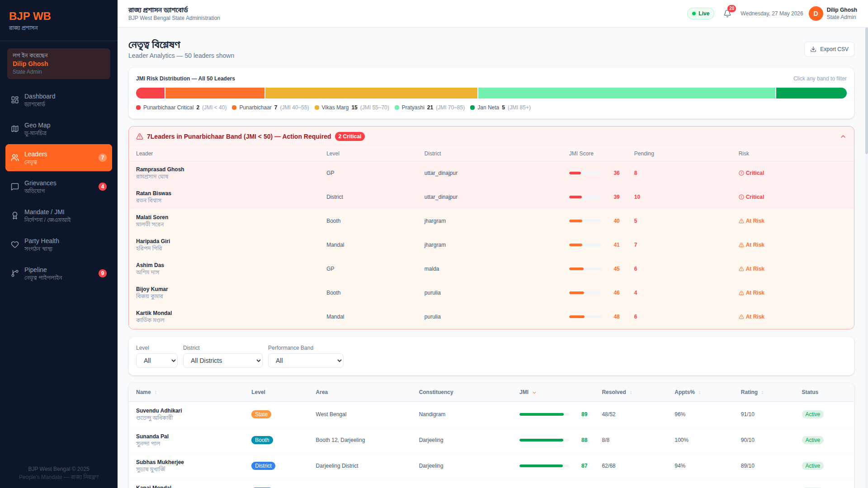Click the Dilip Ghosh avatar circle
868x488 pixels.
coord(816,14)
